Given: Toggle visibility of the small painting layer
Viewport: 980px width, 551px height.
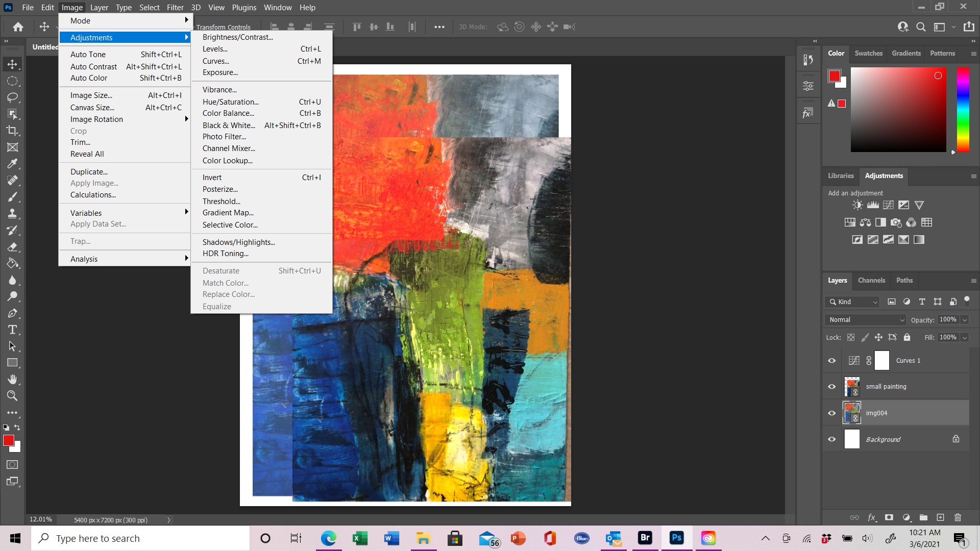Looking at the screenshot, I should coord(831,386).
